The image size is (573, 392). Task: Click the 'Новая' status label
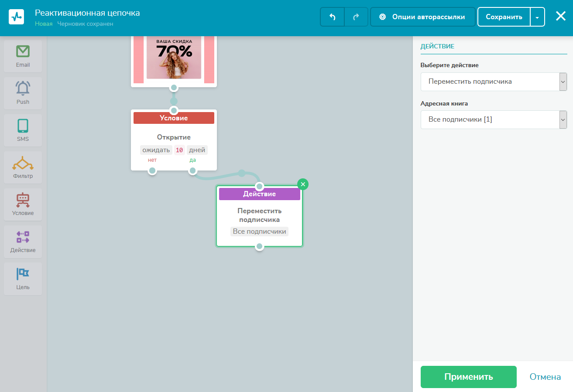click(44, 24)
